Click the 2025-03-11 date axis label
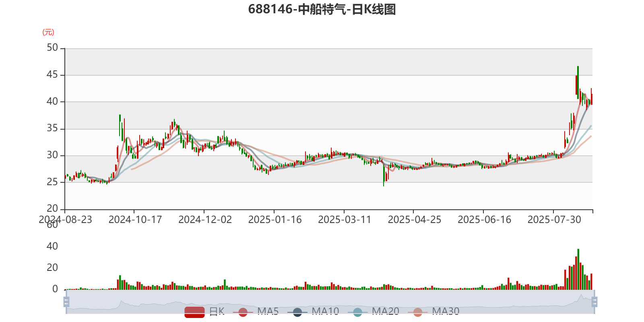The height and width of the screenshot is (322, 644). (x=345, y=220)
